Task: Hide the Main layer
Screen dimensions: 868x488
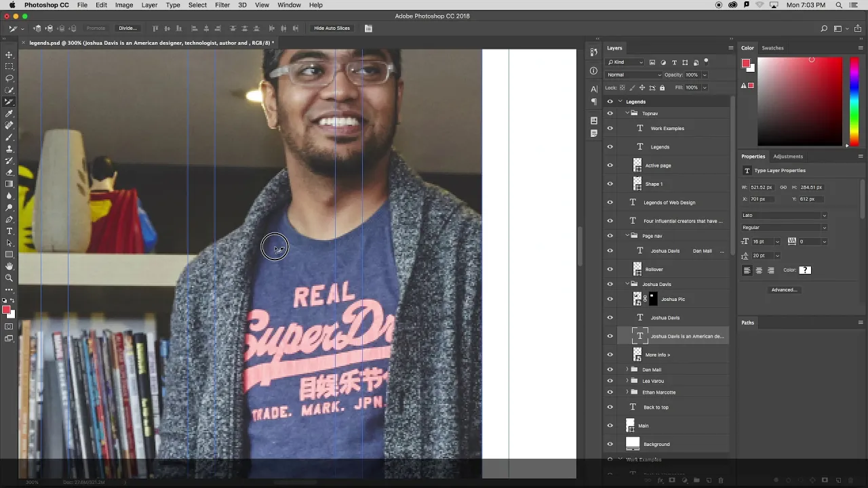Action: coord(610,426)
